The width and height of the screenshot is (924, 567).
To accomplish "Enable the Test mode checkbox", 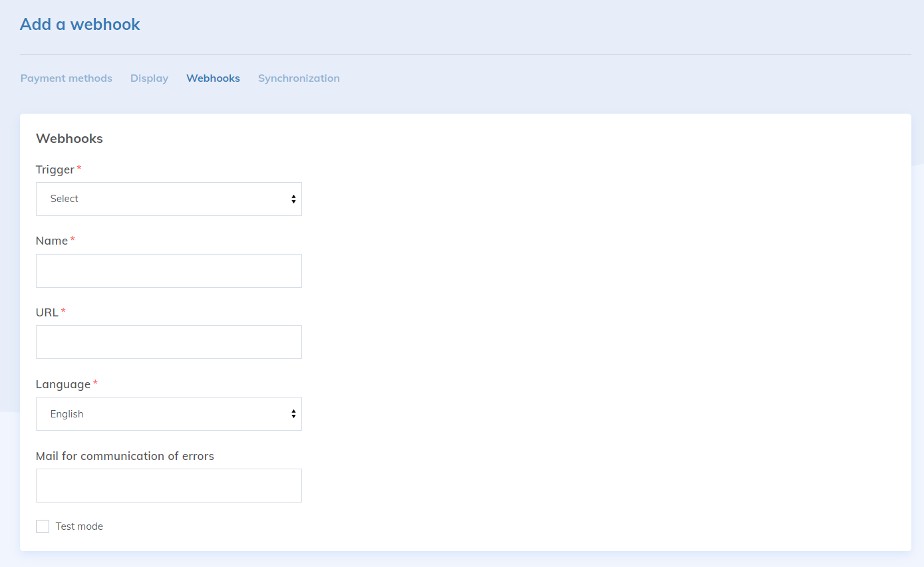I will pyautogui.click(x=43, y=526).
